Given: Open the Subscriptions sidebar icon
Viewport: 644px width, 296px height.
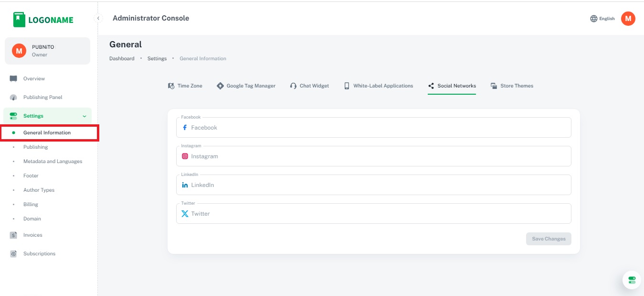Looking at the screenshot, I should [x=13, y=254].
